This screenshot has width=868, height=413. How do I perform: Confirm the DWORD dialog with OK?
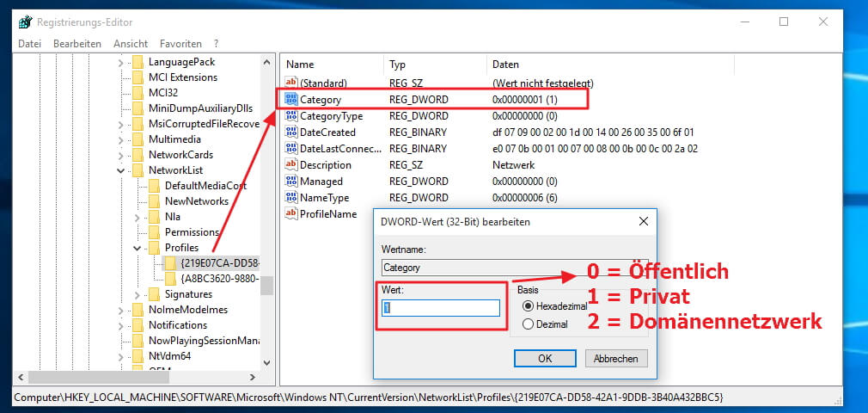point(545,358)
